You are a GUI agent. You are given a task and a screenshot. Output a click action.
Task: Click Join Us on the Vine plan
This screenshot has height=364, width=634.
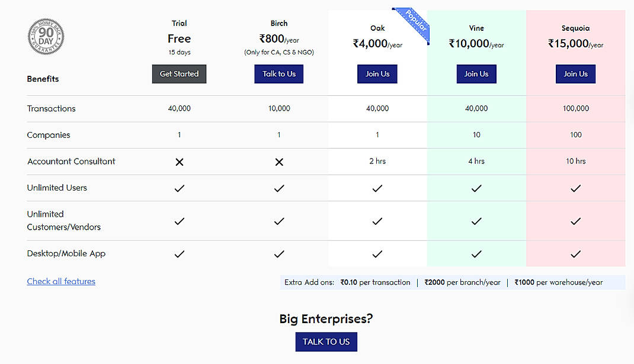pos(476,74)
